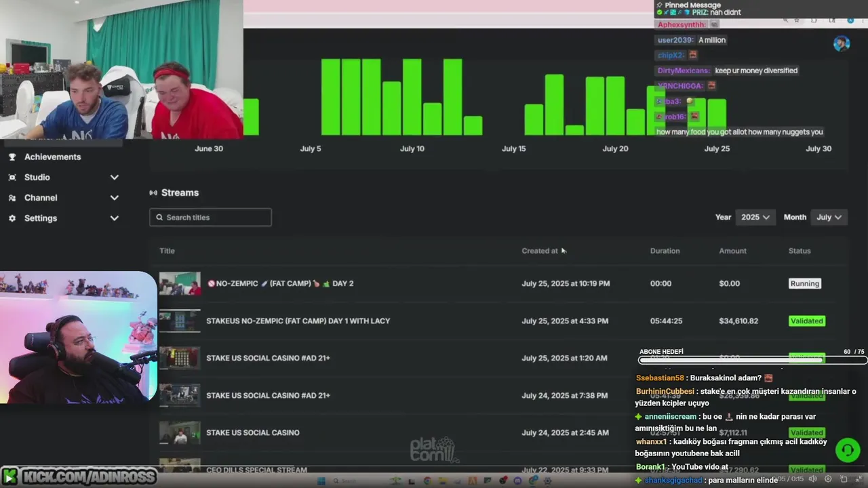
Task: Open the Month July dropdown
Action: pos(829,218)
